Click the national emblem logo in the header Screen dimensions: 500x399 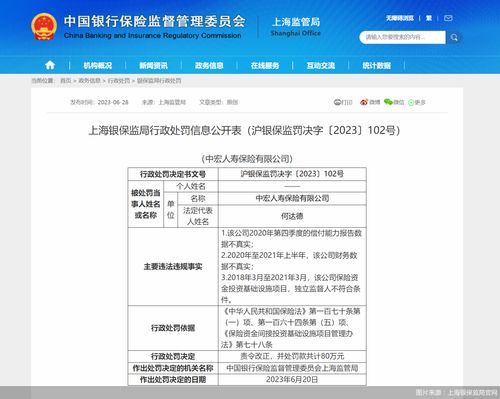44,27
